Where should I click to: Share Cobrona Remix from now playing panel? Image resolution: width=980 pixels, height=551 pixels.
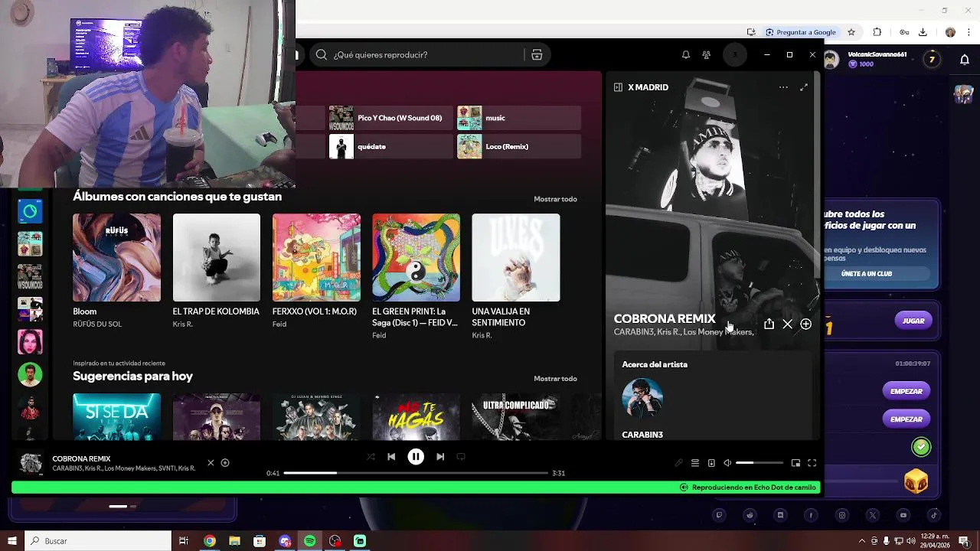click(769, 324)
